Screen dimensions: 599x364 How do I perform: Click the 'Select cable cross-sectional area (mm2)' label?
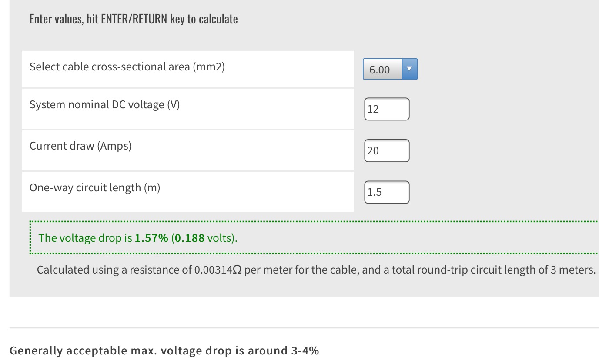pos(127,67)
